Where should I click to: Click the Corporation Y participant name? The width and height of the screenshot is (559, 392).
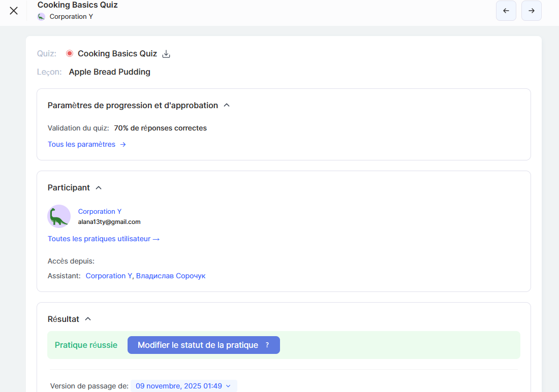coord(100,211)
